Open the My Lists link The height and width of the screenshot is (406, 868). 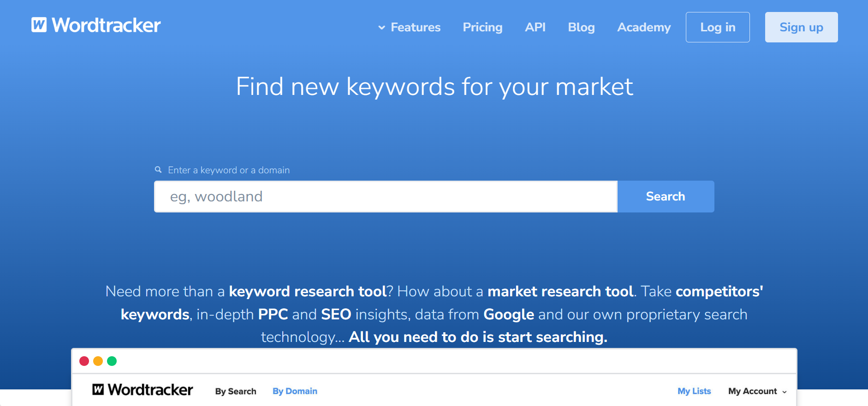coord(694,391)
